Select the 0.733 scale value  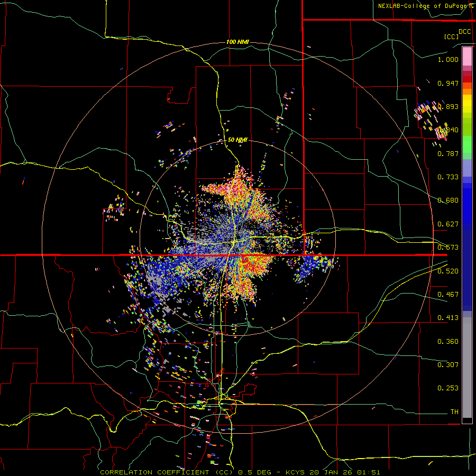pyautogui.click(x=448, y=177)
